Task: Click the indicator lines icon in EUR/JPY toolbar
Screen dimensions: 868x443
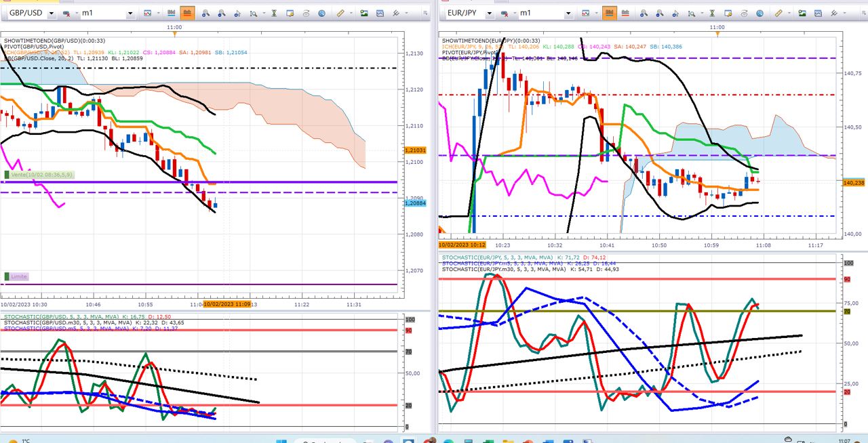Action: pyautogui.click(x=834, y=13)
